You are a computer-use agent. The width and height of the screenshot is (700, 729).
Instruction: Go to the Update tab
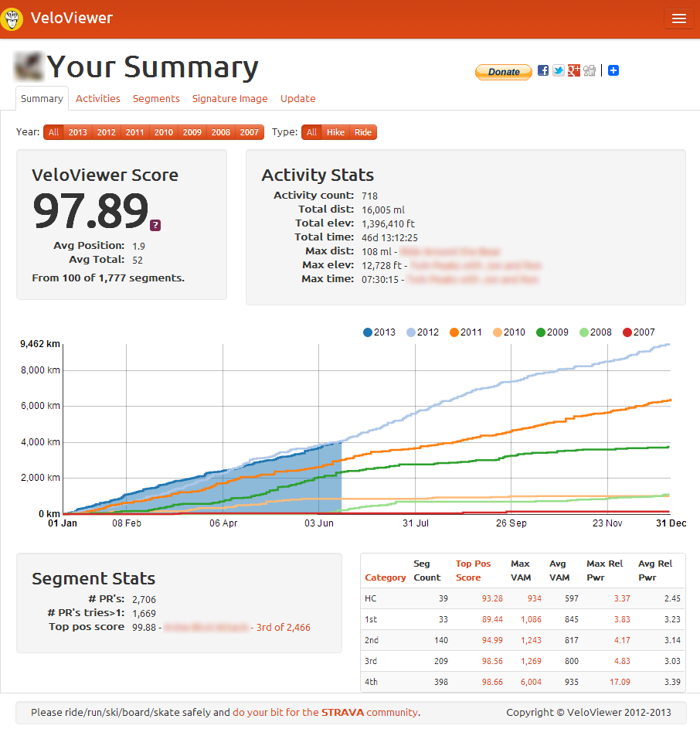click(298, 98)
